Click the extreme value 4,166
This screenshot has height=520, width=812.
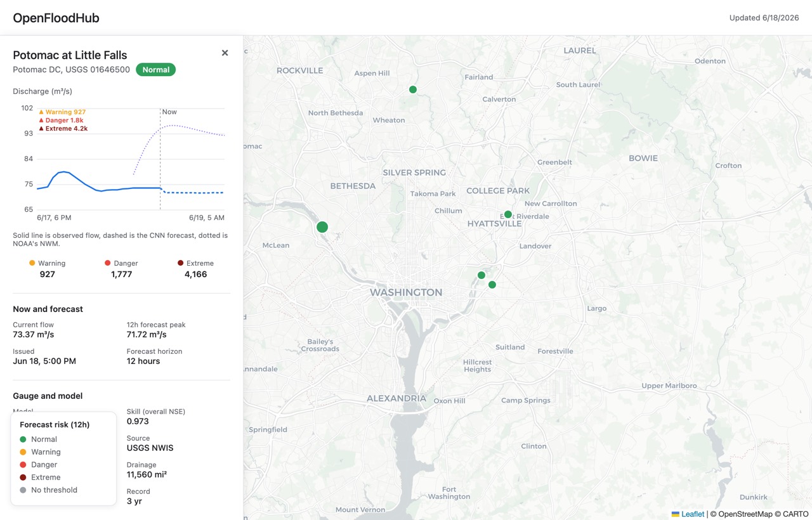pos(195,275)
